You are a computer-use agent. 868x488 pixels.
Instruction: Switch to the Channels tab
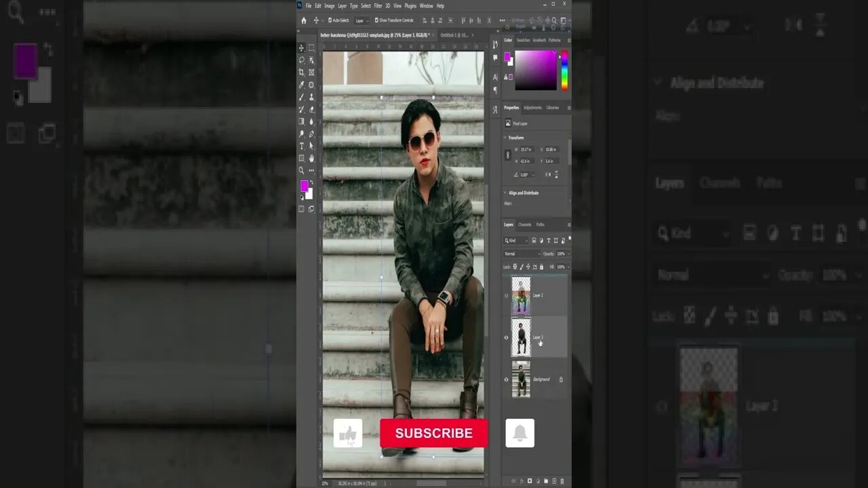click(x=525, y=224)
